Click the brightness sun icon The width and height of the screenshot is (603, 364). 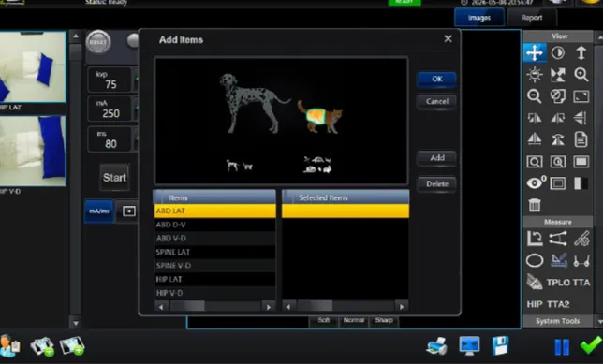pos(535,74)
